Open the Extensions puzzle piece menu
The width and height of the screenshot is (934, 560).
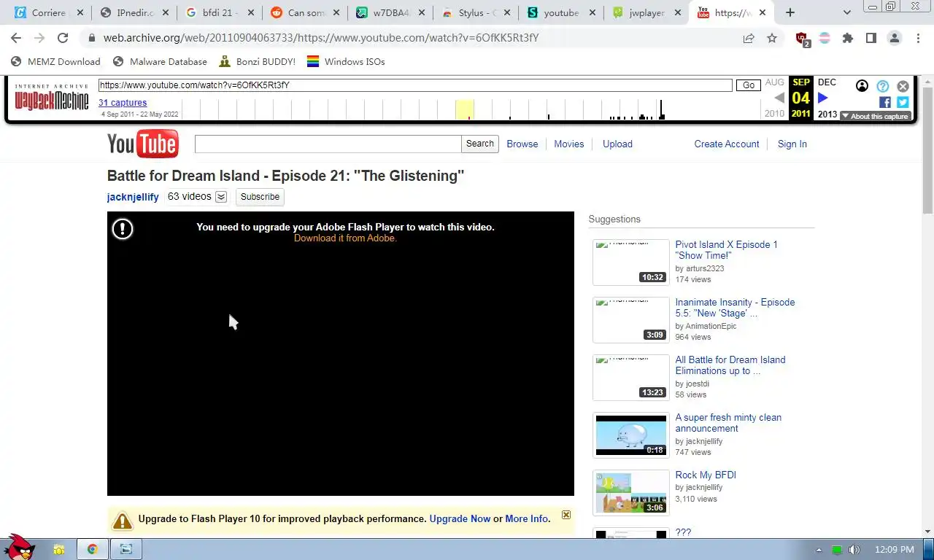point(847,38)
